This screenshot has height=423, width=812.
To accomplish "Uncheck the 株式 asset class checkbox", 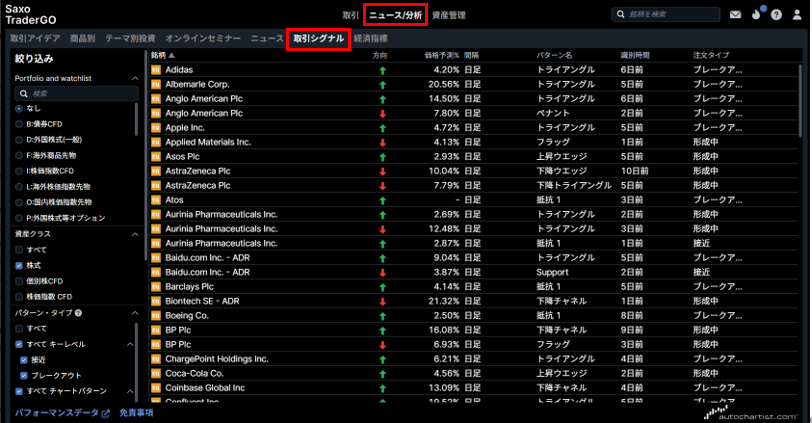I will [19, 266].
